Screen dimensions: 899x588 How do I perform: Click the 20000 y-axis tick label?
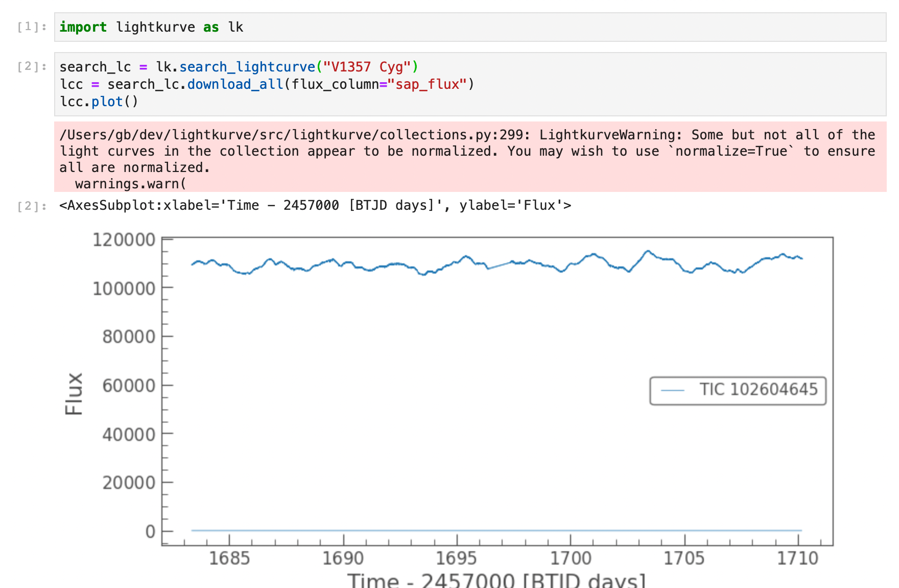click(x=129, y=483)
